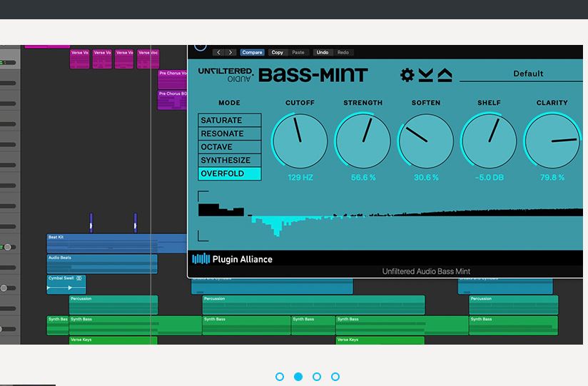Open the Bass-Mint settings gear
Screen dimensions: 588x386
pos(407,75)
